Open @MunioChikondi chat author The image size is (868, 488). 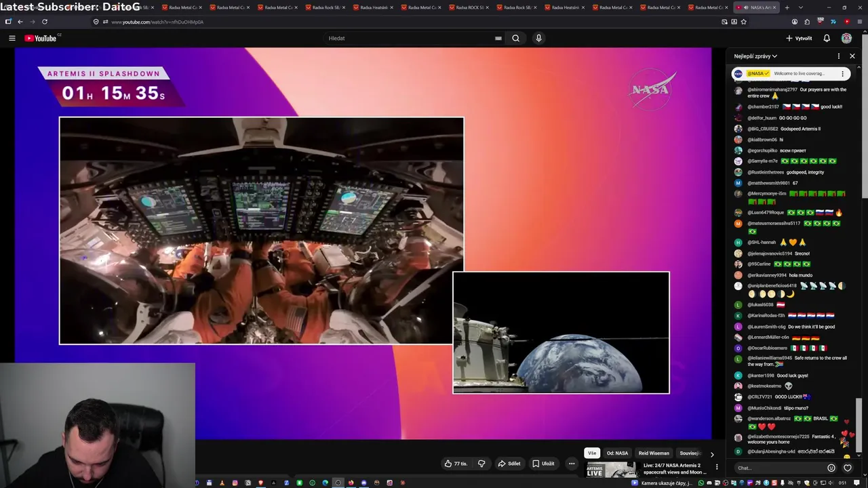click(x=764, y=408)
